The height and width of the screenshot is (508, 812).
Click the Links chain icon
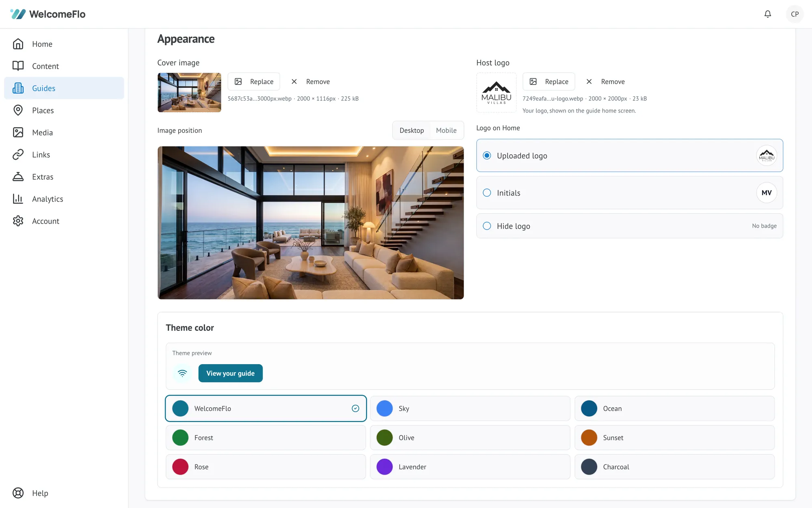tap(18, 154)
